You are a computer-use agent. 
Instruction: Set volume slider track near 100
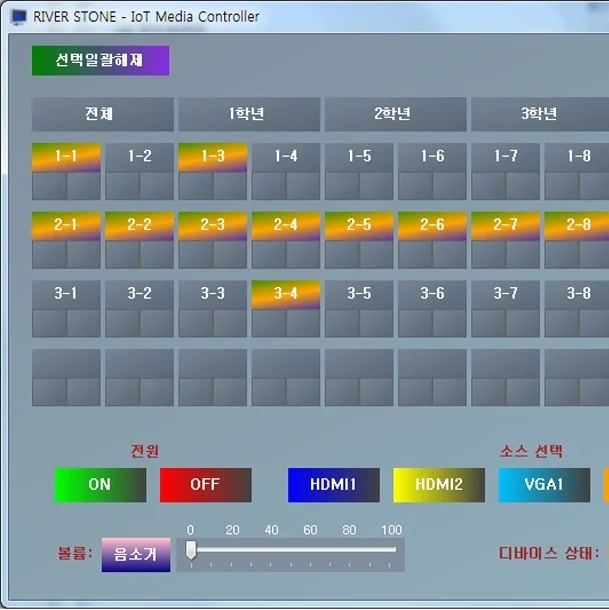[391, 549]
